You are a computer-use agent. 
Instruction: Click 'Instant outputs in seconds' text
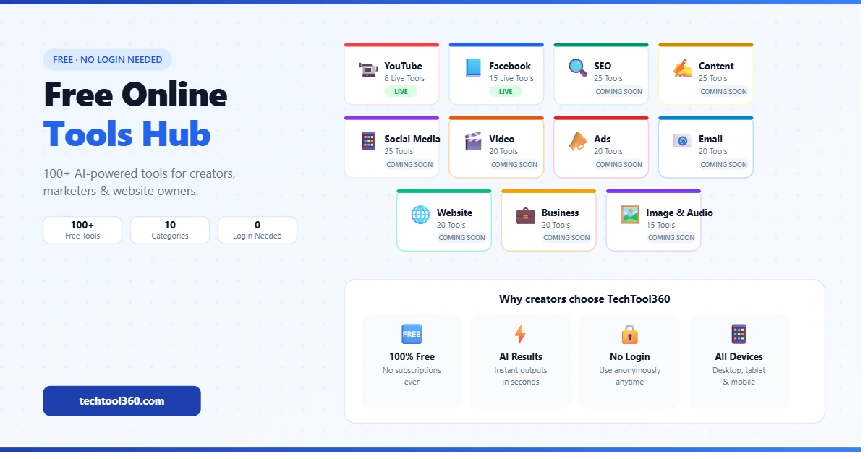(521, 376)
